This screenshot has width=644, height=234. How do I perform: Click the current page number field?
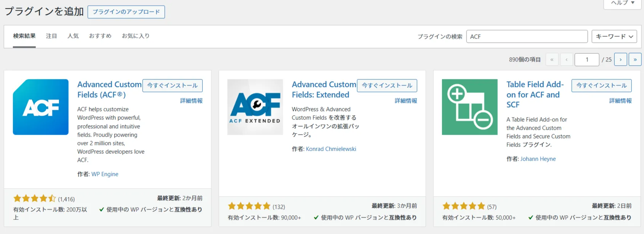(587, 60)
